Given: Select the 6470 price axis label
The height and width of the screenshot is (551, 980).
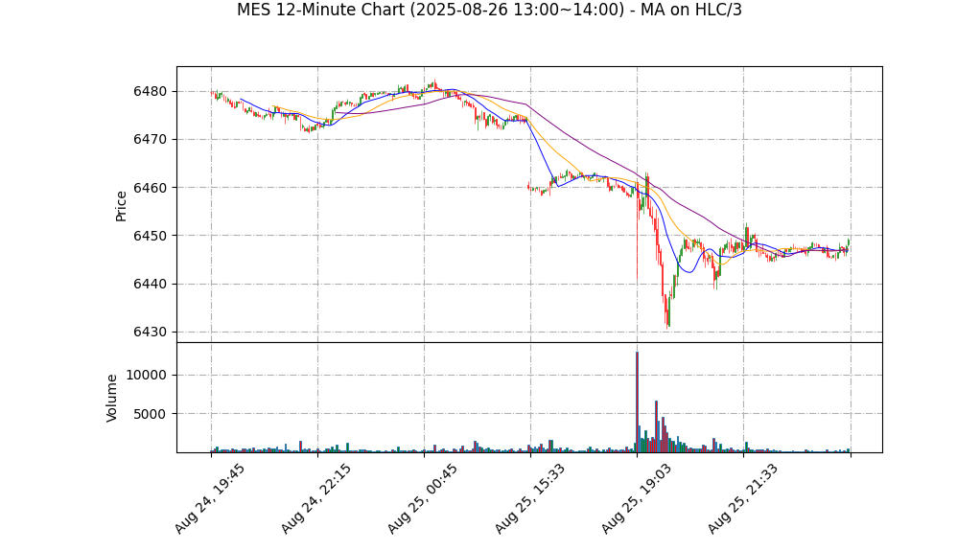Looking at the screenshot, I should tap(150, 140).
